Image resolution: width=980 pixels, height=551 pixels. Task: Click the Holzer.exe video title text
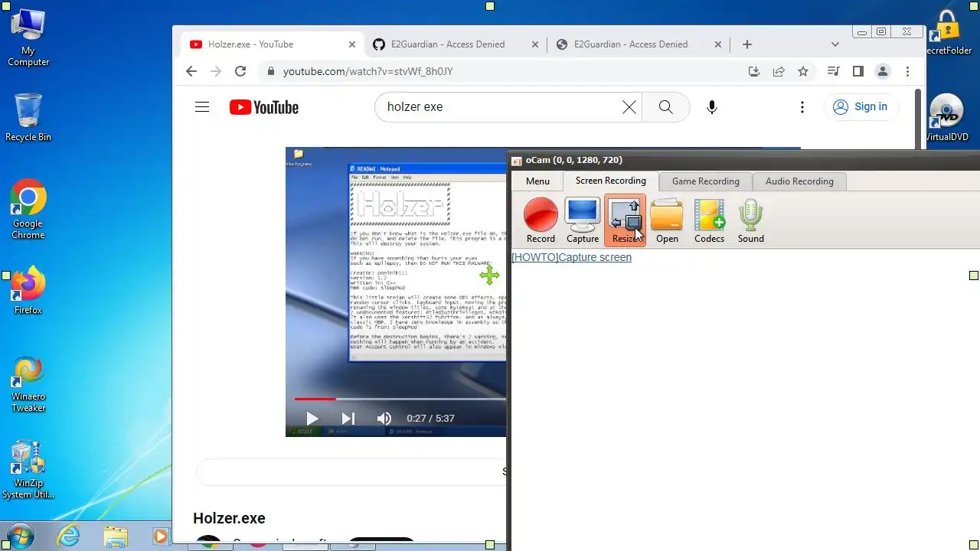point(229,518)
